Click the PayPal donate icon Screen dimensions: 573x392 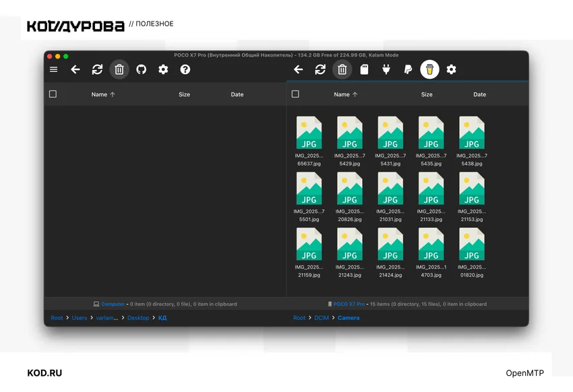408,69
